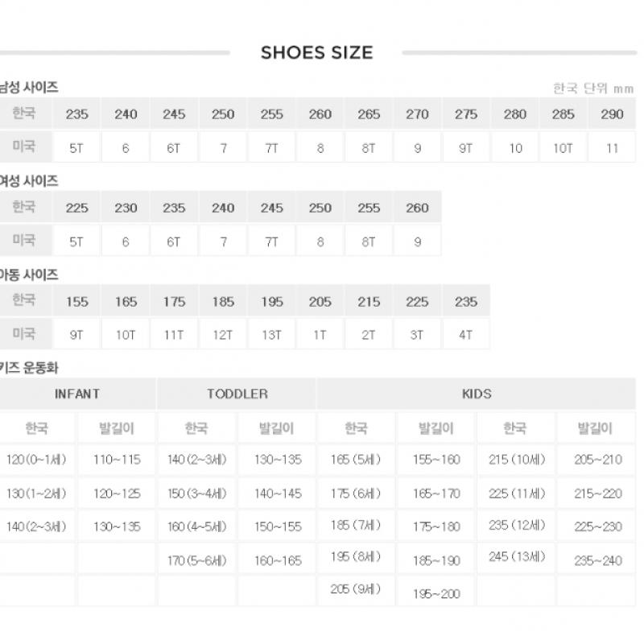The height and width of the screenshot is (644, 644).
Task: Click the toddler 170(5~6세) cell
Action: pyautogui.click(x=197, y=560)
